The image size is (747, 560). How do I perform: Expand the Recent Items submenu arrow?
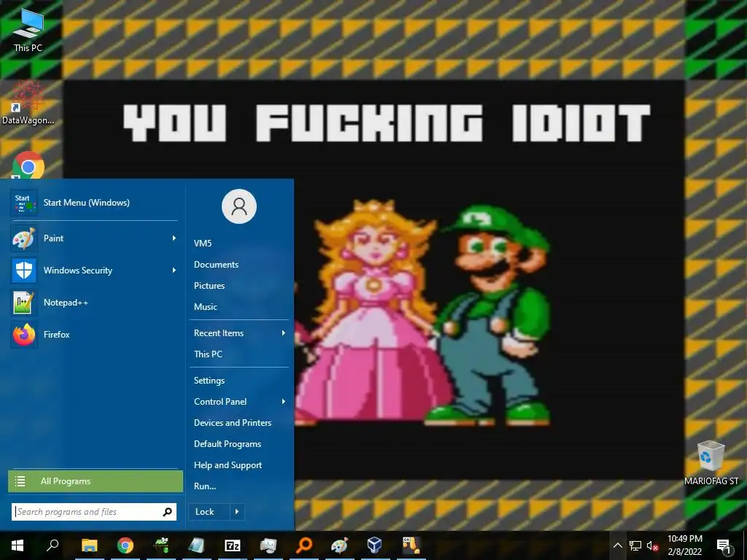coord(284,333)
